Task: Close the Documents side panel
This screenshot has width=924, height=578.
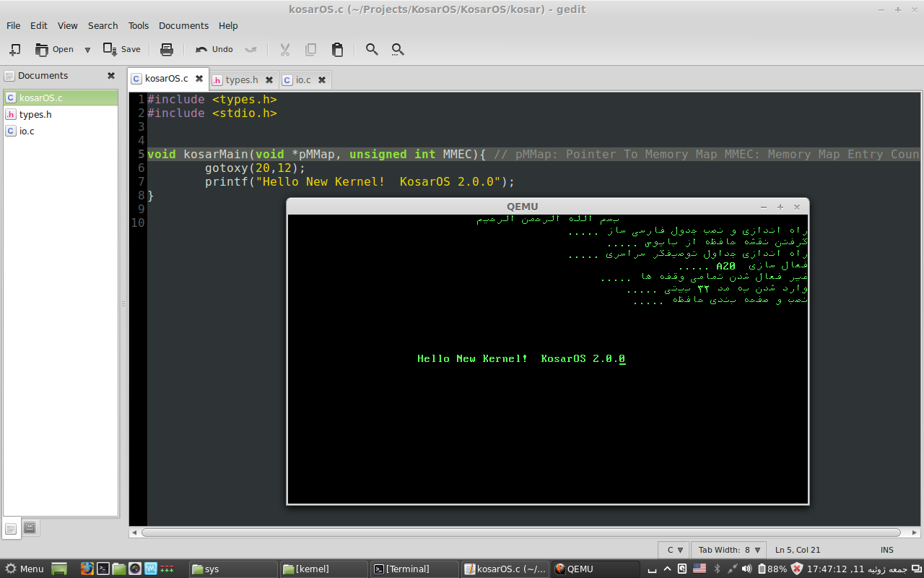Action: (111, 75)
